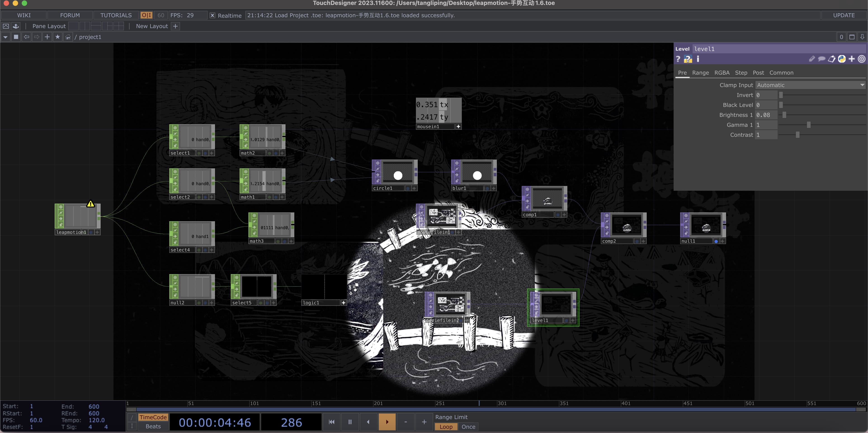Toggle the O|I power button
868x433 pixels.
pos(146,15)
